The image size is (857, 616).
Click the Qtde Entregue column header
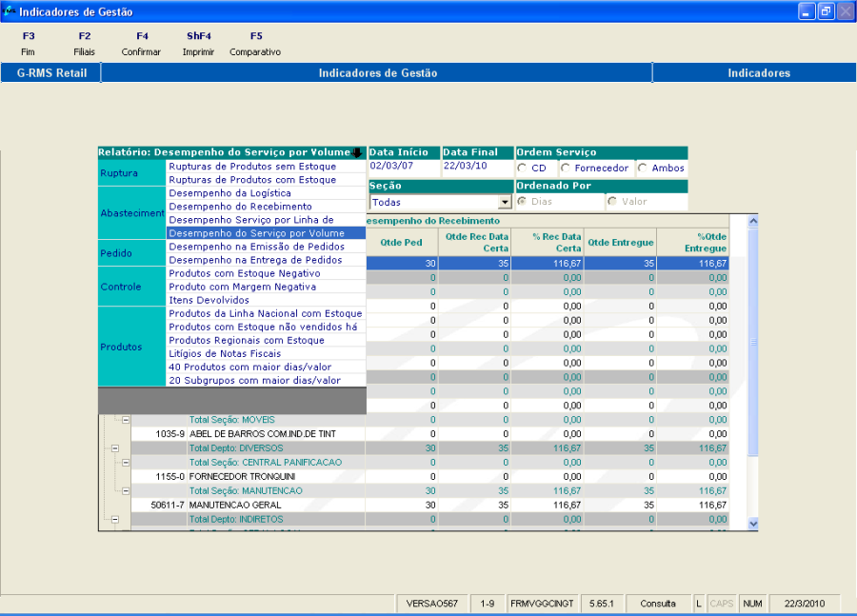(x=621, y=243)
